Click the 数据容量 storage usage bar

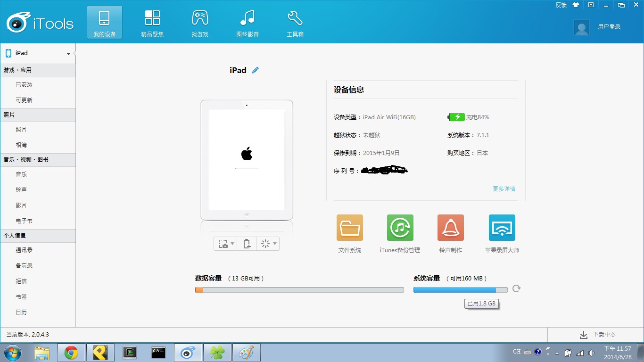[x=299, y=290]
